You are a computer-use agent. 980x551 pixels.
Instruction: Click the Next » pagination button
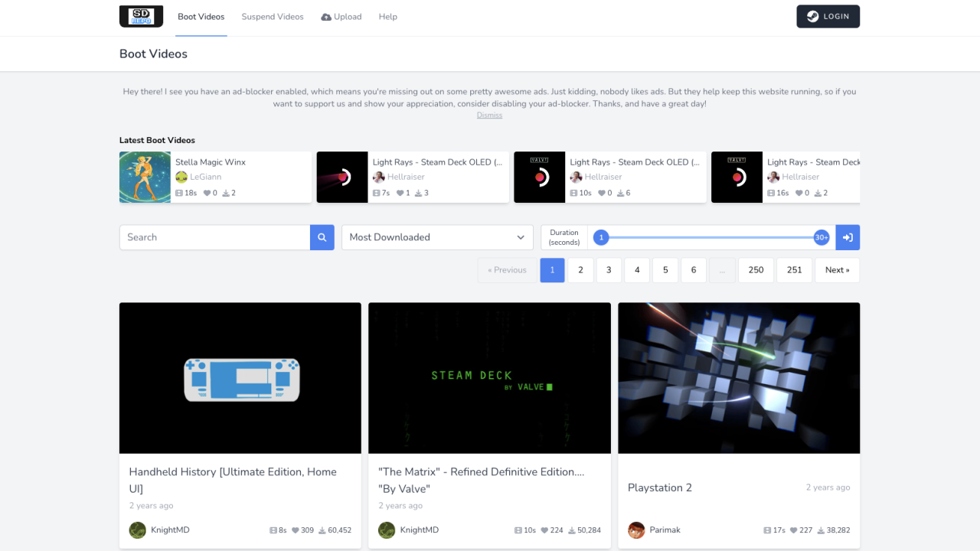[837, 270]
